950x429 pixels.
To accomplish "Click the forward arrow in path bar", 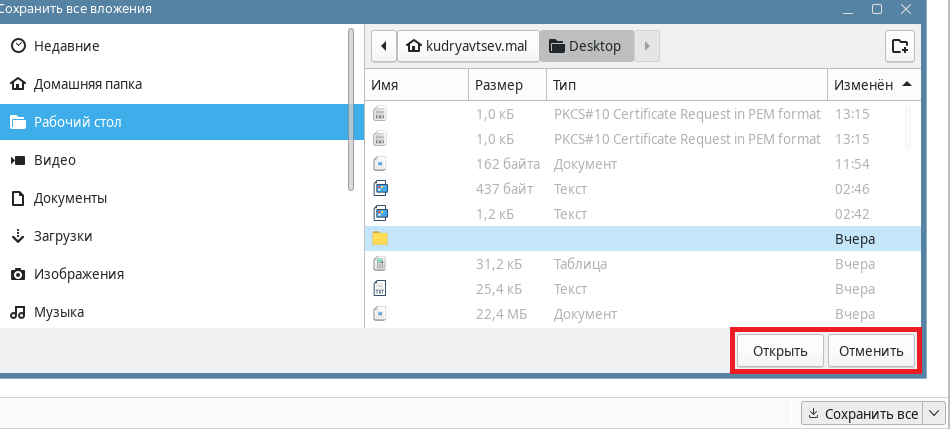I will pyautogui.click(x=647, y=46).
